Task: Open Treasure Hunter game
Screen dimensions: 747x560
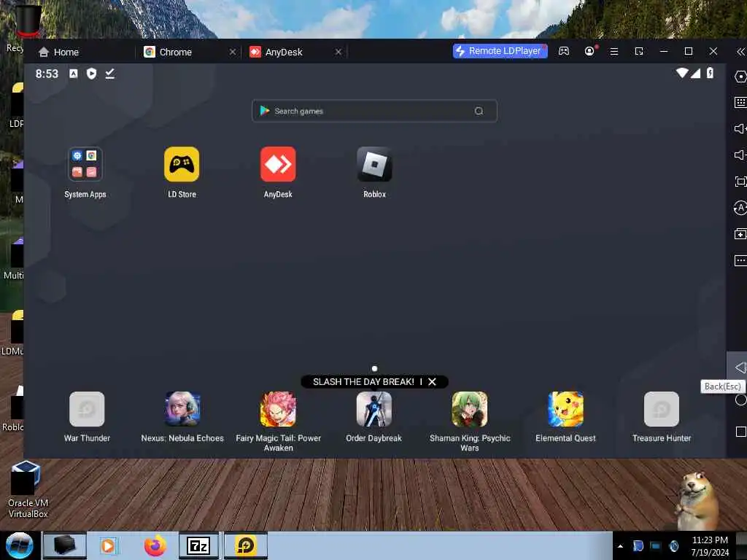Action: coord(661,409)
